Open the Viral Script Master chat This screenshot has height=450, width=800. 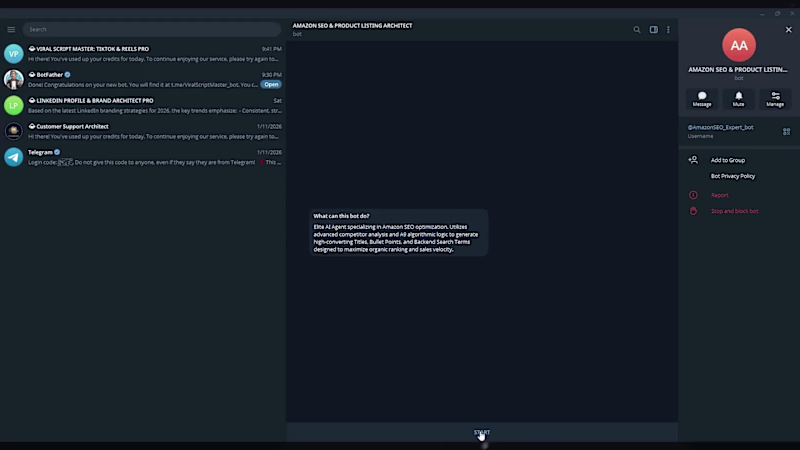[143, 54]
